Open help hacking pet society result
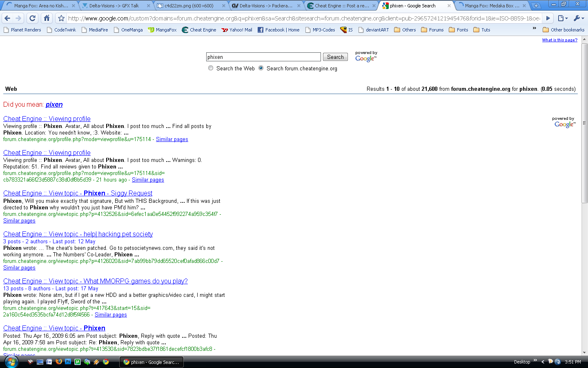 point(78,234)
